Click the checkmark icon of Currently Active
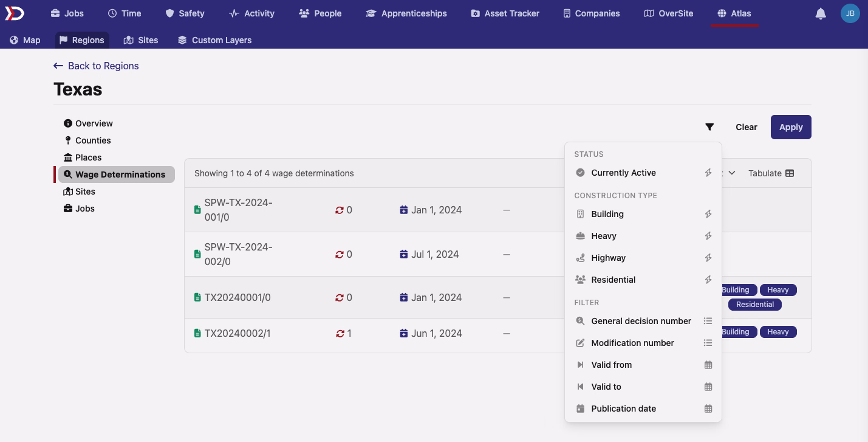The image size is (868, 442). [x=580, y=173]
